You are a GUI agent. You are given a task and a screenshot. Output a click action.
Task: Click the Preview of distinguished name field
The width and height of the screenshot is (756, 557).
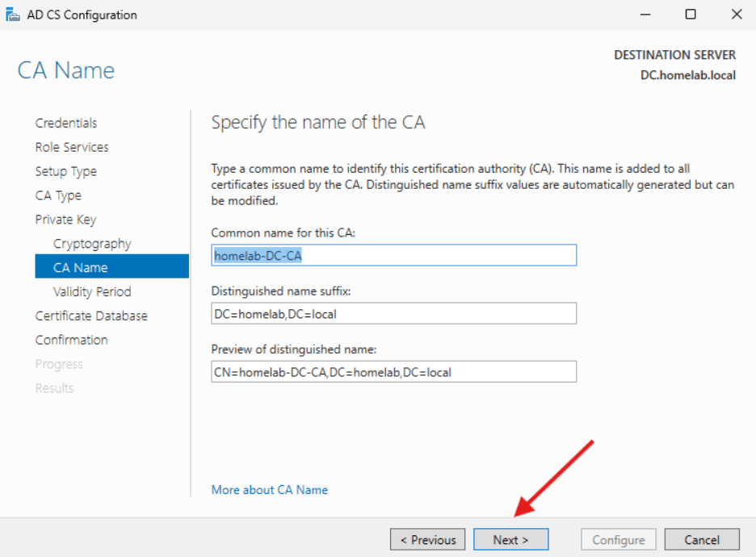coord(393,371)
